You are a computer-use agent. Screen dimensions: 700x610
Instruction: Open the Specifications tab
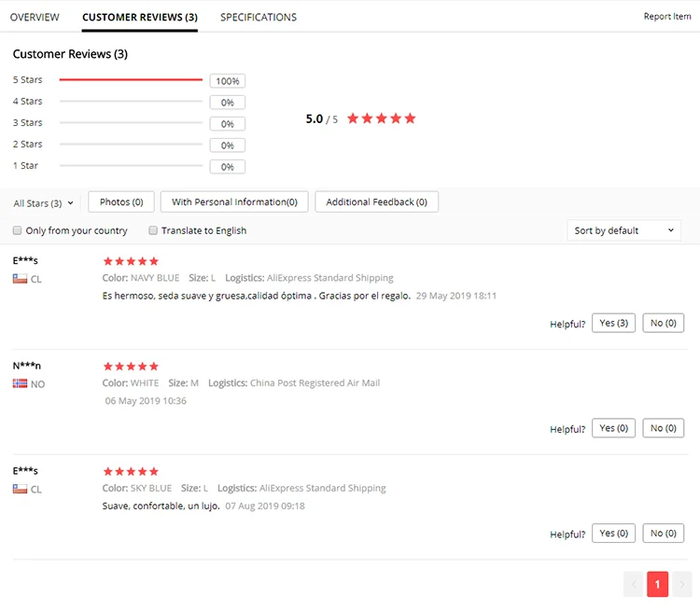[259, 18]
